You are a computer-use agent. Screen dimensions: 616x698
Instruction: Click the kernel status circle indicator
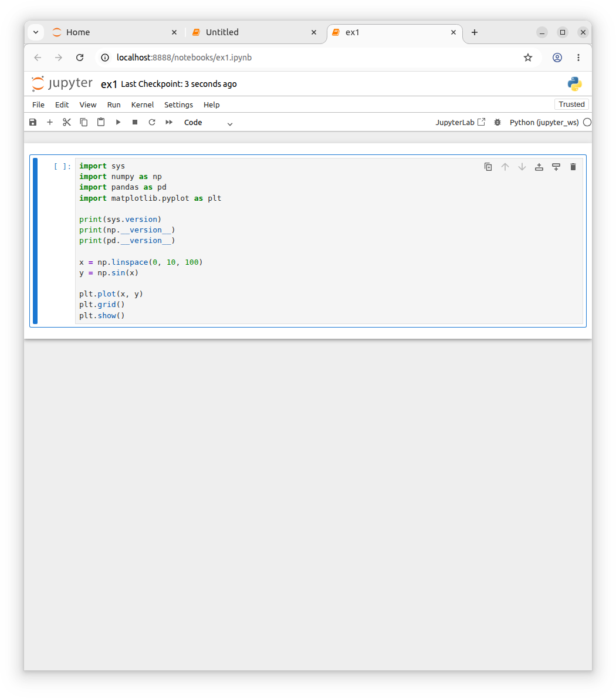click(x=587, y=123)
